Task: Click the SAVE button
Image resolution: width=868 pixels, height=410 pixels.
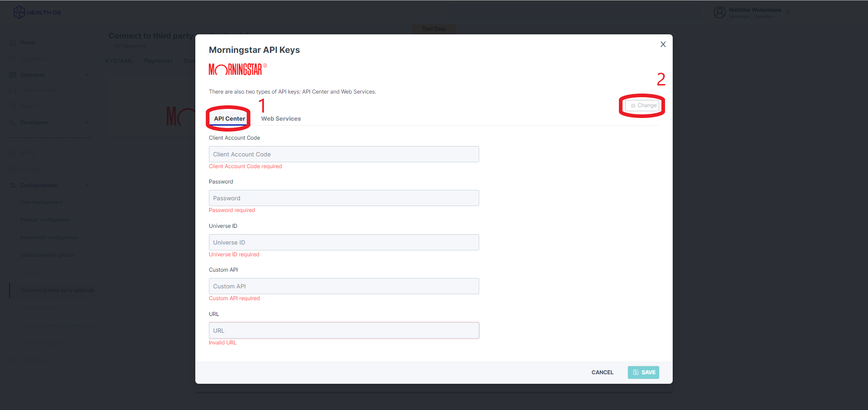Action: tap(643, 372)
